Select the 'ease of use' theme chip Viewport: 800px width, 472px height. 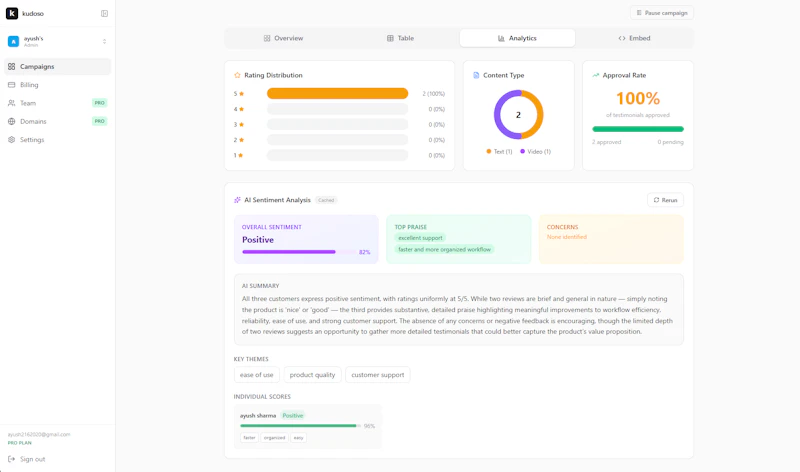[257, 375]
